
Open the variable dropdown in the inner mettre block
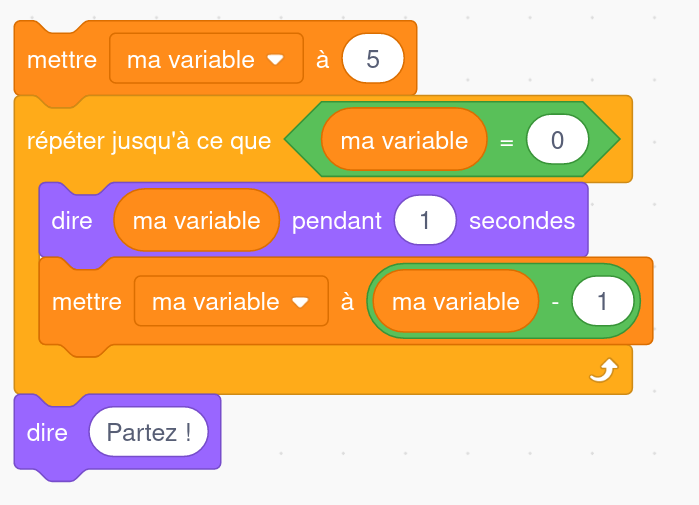coord(231,301)
